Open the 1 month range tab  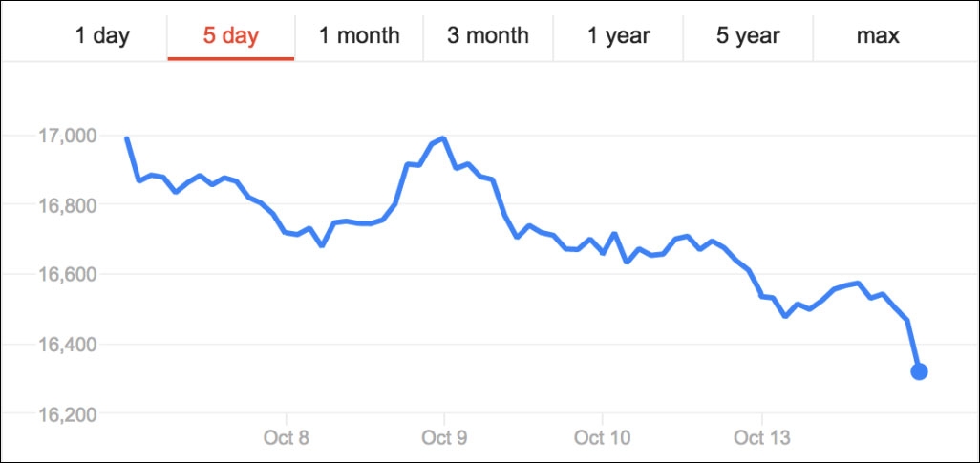[359, 36]
